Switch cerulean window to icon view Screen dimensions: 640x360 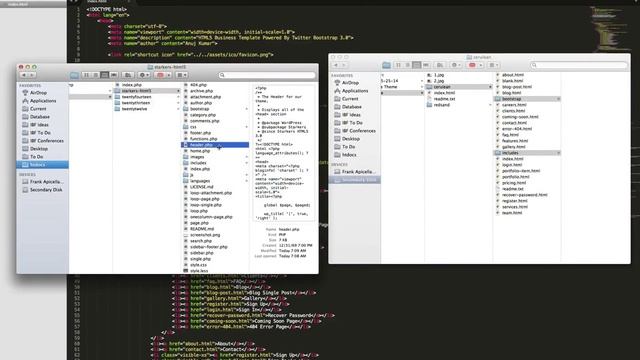coord(398,65)
